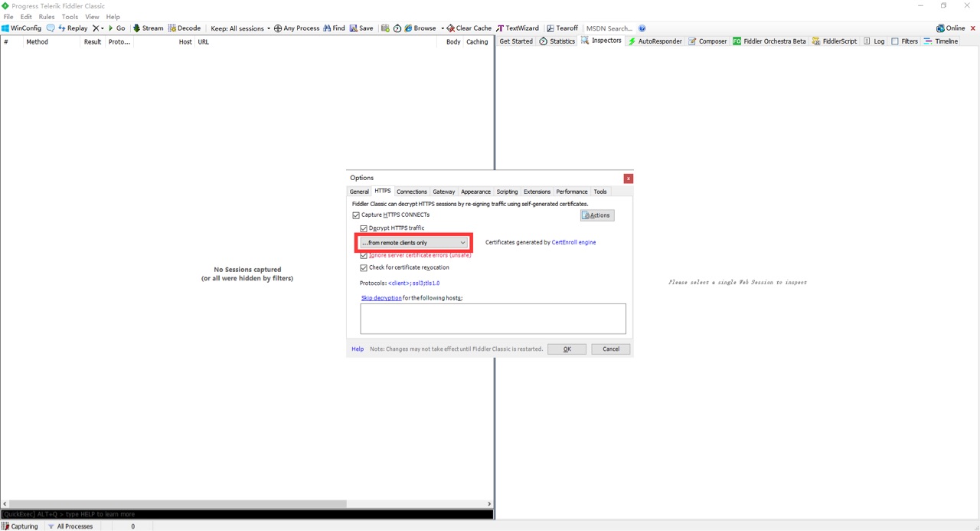Open the FiddlerScript tab

pos(835,41)
